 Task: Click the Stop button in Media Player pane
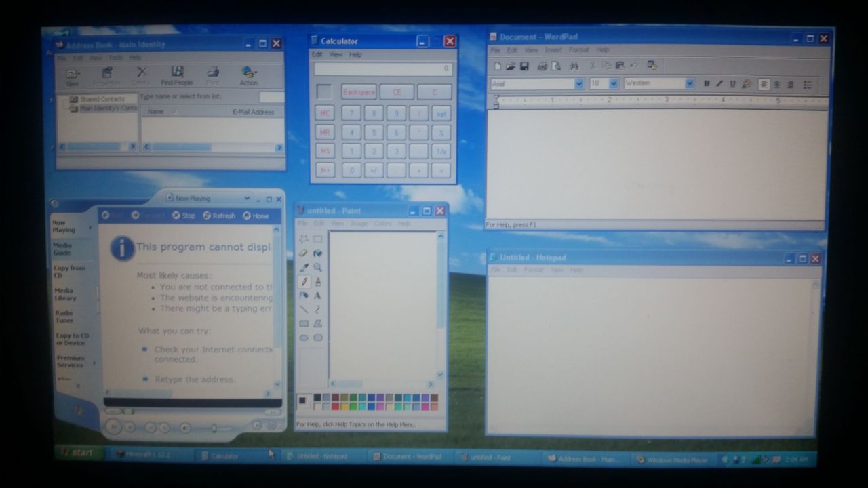point(183,216)
